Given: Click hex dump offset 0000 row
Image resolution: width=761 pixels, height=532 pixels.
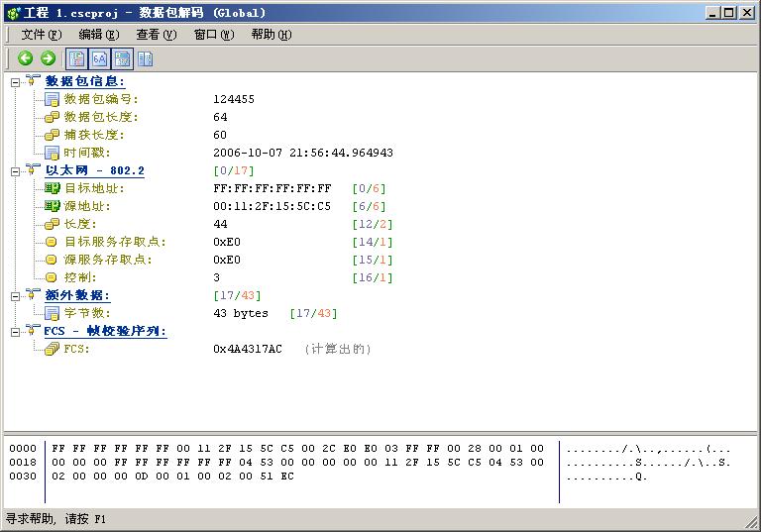Looking at the screenshot, I should (x=23, y=449).
